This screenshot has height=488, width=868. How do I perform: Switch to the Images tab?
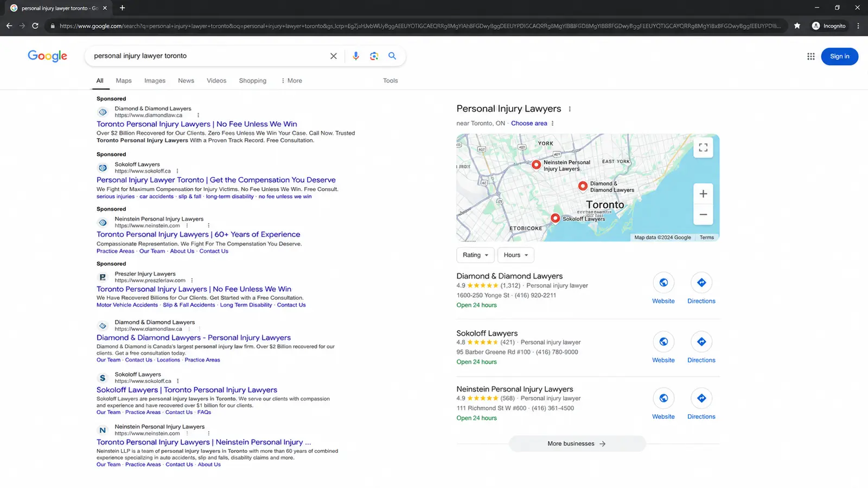155,81
